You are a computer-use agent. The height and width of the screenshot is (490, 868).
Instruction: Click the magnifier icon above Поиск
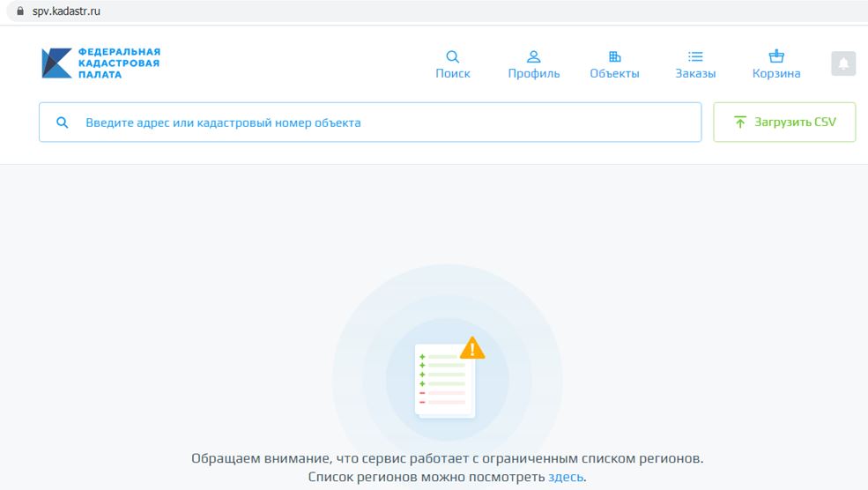[x=453, y=56]
